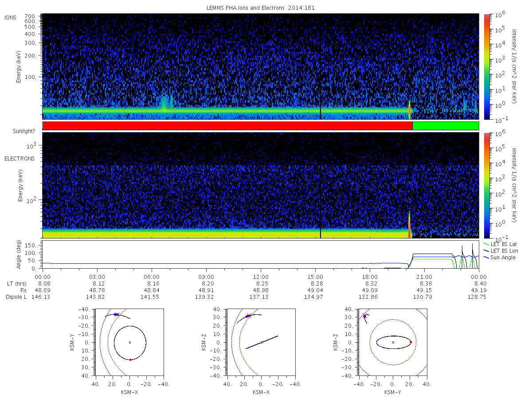Click the 21:00 time axis label
Viewport: 532px width, 399px height.
point(424,277)
